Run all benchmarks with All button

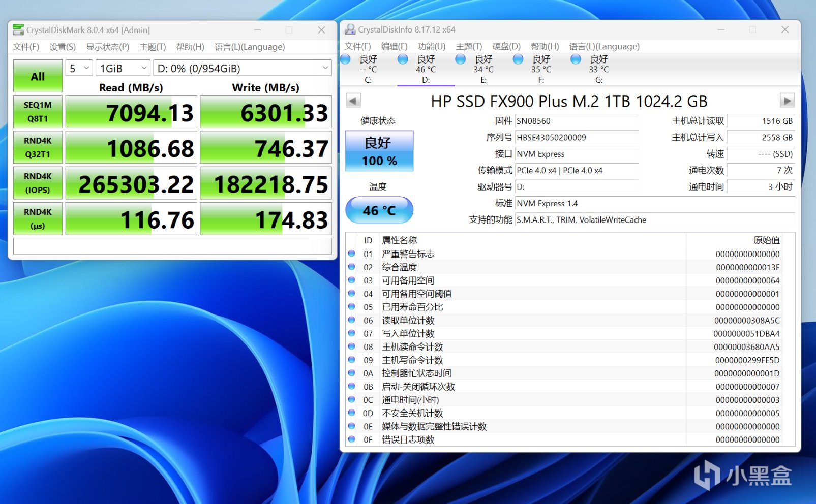coord(38,76)
